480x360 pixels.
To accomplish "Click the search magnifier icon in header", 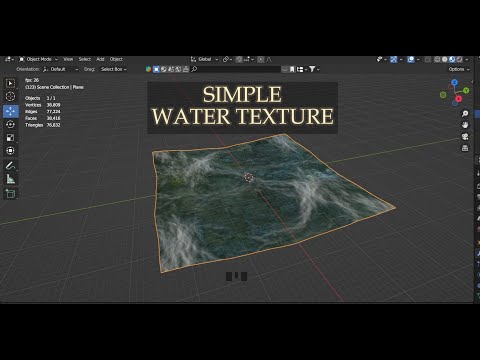I will 194,69.
